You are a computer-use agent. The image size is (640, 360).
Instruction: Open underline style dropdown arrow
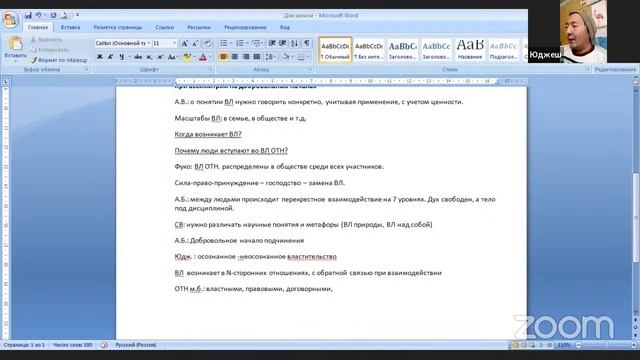point(129,57)
